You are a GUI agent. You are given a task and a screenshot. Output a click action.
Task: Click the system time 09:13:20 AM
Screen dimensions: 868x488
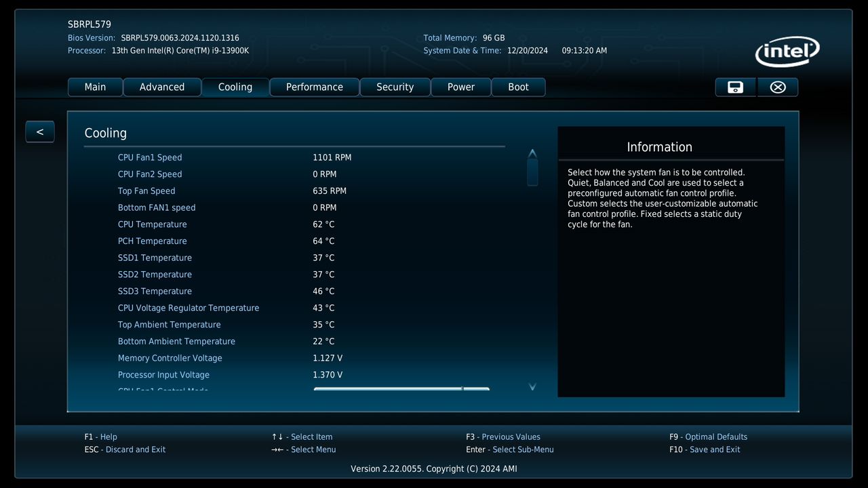tap(585, 51)
